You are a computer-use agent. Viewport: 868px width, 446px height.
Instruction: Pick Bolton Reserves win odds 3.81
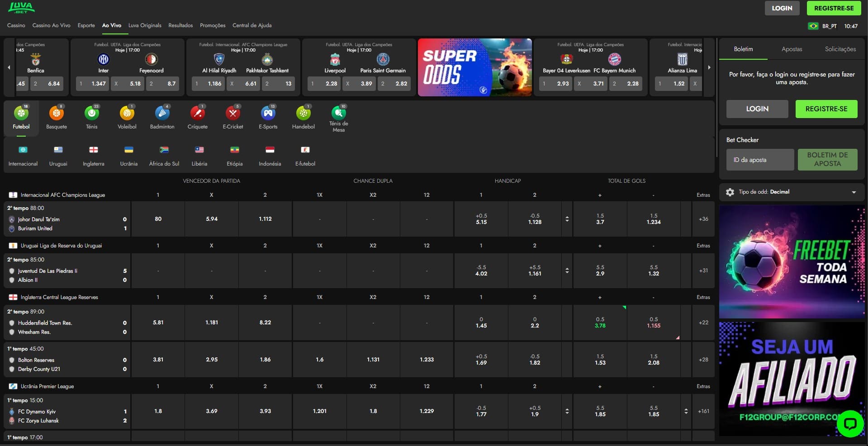[x=158, y=360]
